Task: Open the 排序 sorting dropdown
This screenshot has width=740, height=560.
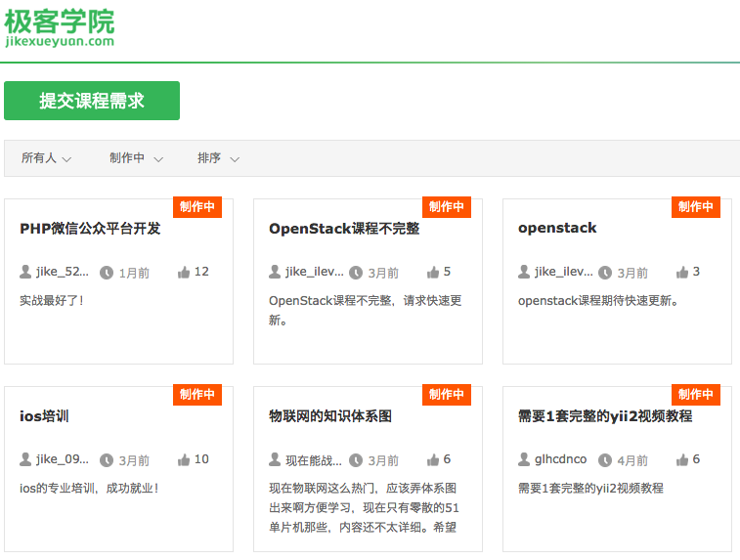Action: (x=218, y=158)
